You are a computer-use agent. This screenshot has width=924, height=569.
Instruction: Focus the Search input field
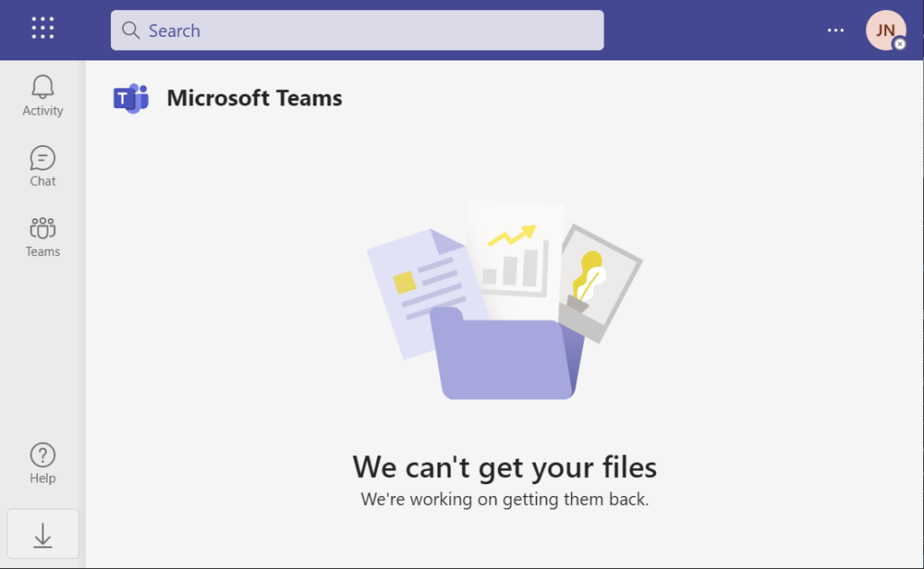(x=357, y=30)
